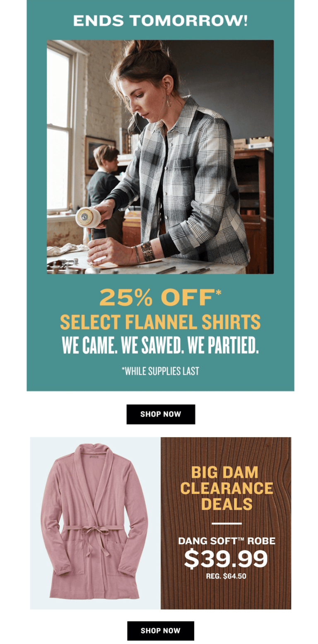Viewport: 318px width, 644px height.
Task: Click the first SHOP NOW button under flannel banner
Action: point(161,414)
